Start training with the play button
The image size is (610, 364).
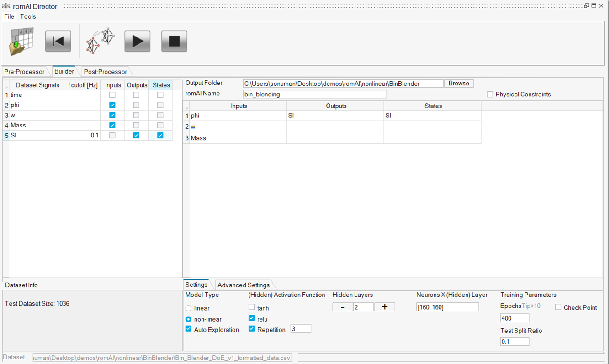137,42
